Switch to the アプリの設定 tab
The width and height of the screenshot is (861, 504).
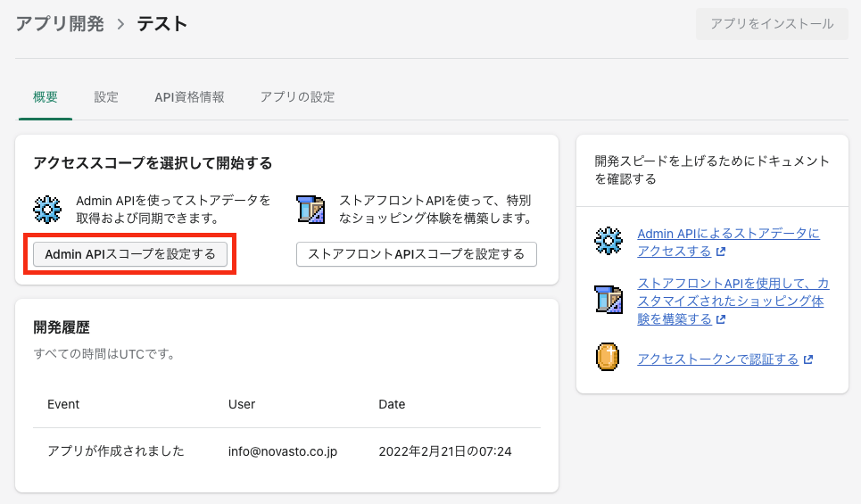pos(297,97)
